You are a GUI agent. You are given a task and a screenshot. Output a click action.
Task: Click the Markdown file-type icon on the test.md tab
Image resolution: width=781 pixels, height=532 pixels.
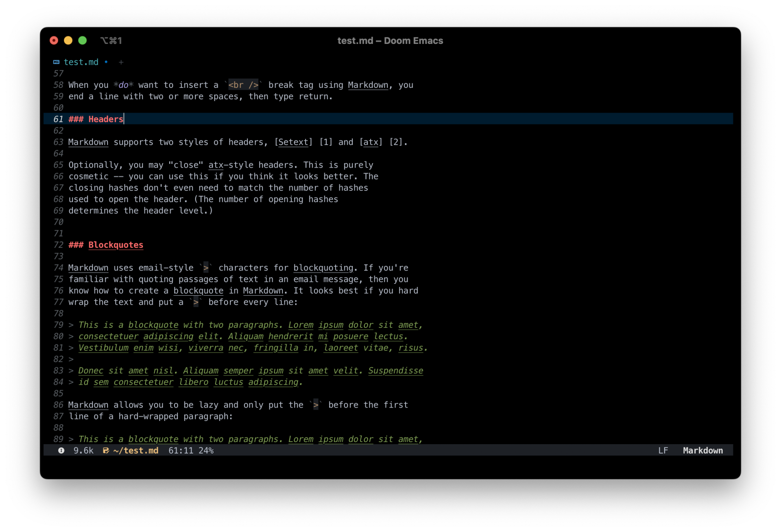coord(57,62)
